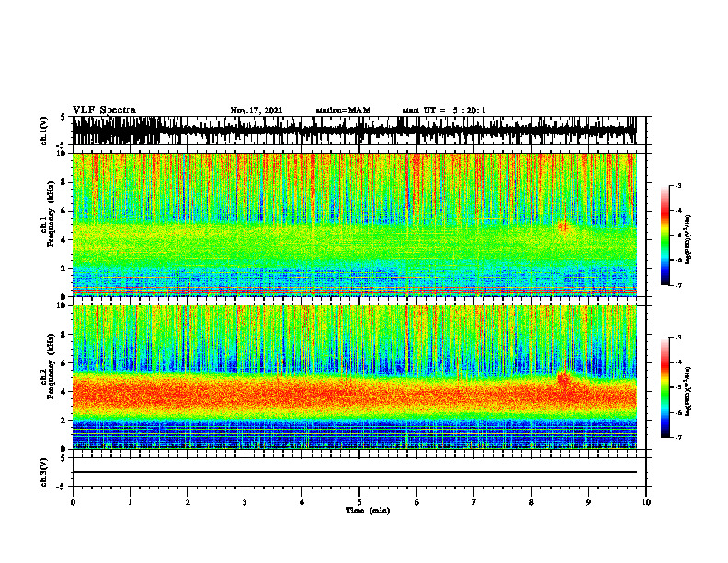728x563 pixels.
Task: Click time axis tick label "2"
Action: click(x=188, y=502)
